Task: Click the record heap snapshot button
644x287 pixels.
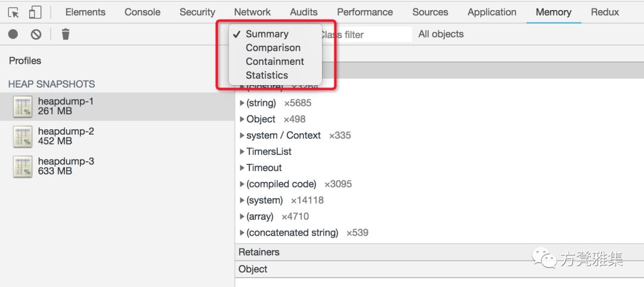Action: (x=13, y=35)
